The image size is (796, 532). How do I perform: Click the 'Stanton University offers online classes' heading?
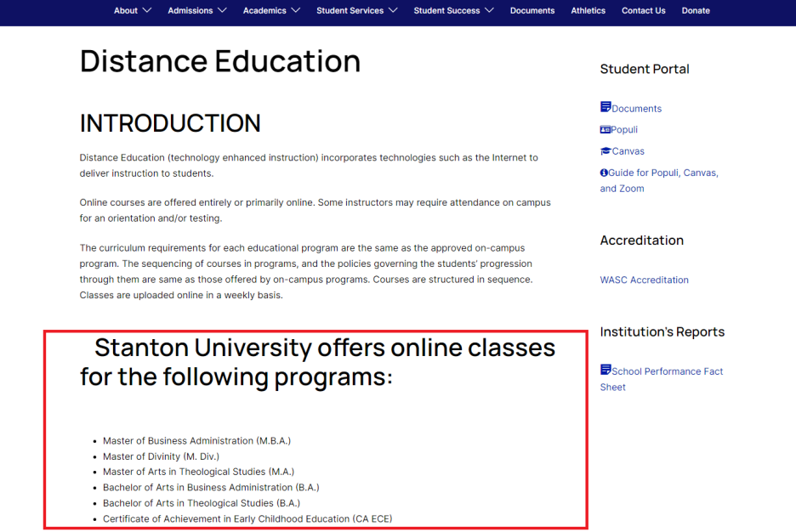318,362
